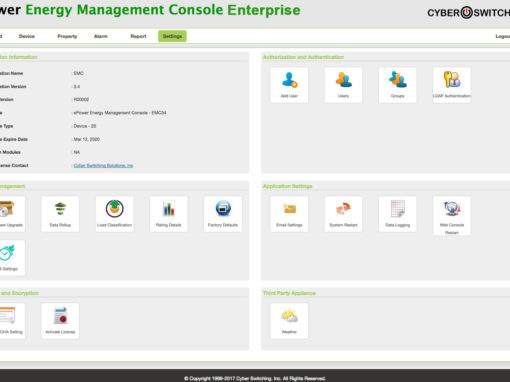
Task: Open LDAP Authentication settings
Action: 452,85
